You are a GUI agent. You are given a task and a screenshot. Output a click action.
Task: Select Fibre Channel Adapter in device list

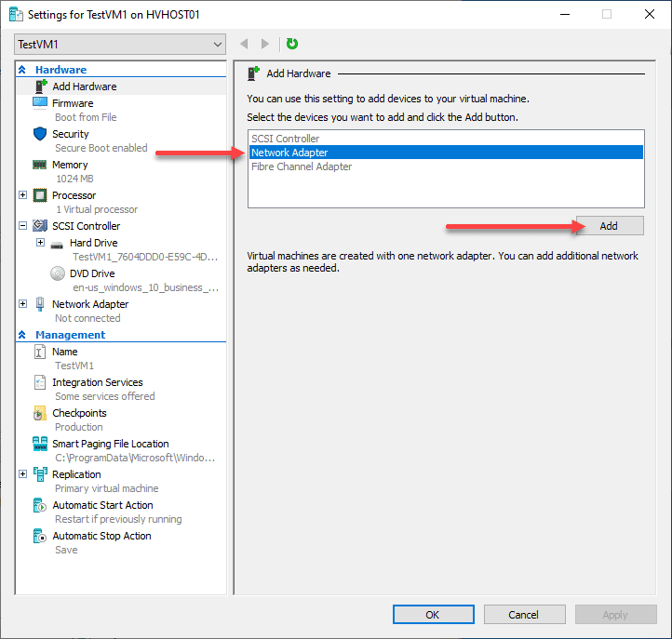(302, 166)
